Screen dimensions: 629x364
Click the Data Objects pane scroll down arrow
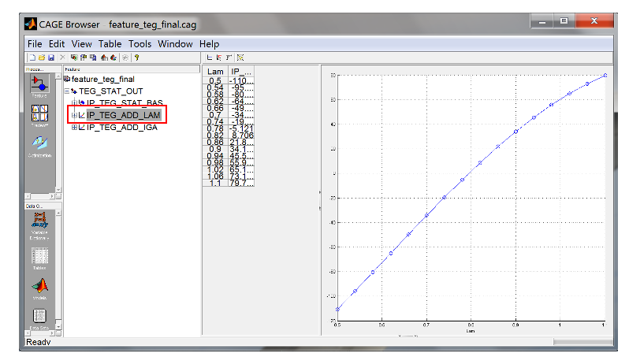click(x=58, y=327)
